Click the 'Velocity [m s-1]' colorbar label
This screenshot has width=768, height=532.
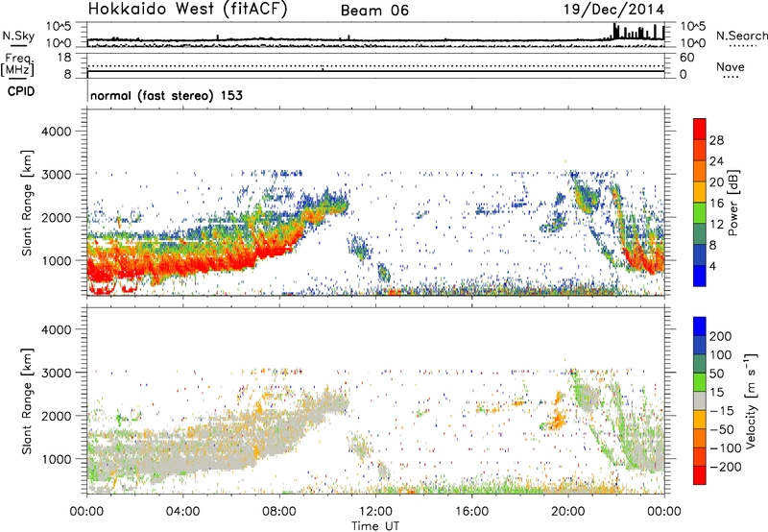click(750, 400)
